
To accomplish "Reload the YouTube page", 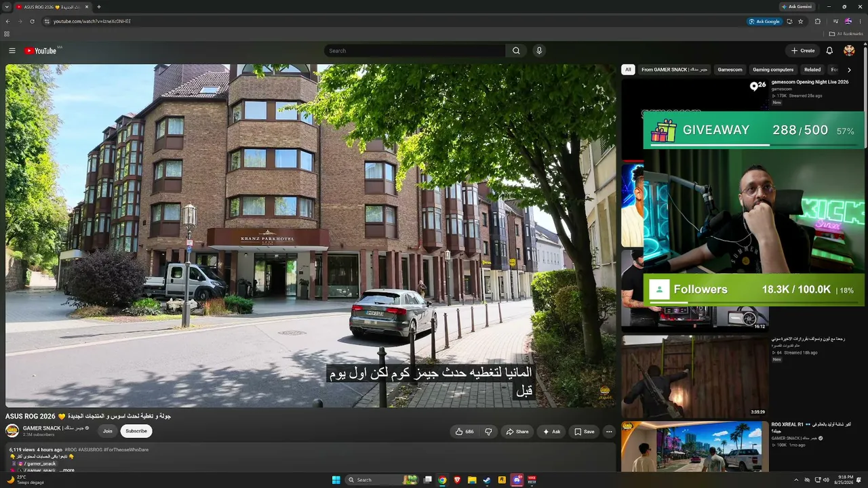I will [32, 22].
